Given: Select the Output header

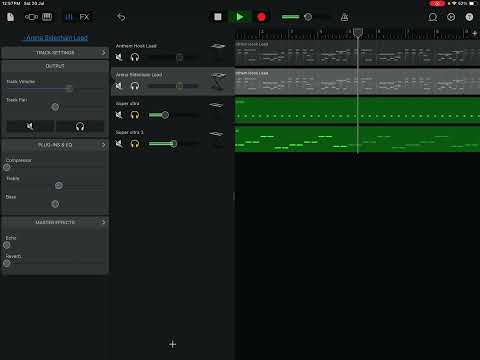Looking at the screenshot, I should 55,66.
